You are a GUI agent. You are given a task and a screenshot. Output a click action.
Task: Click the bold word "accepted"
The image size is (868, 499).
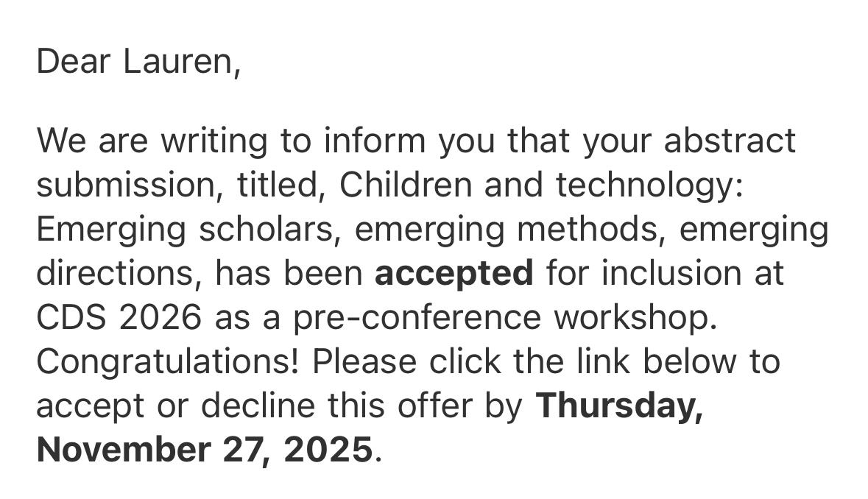click(454, 274)
